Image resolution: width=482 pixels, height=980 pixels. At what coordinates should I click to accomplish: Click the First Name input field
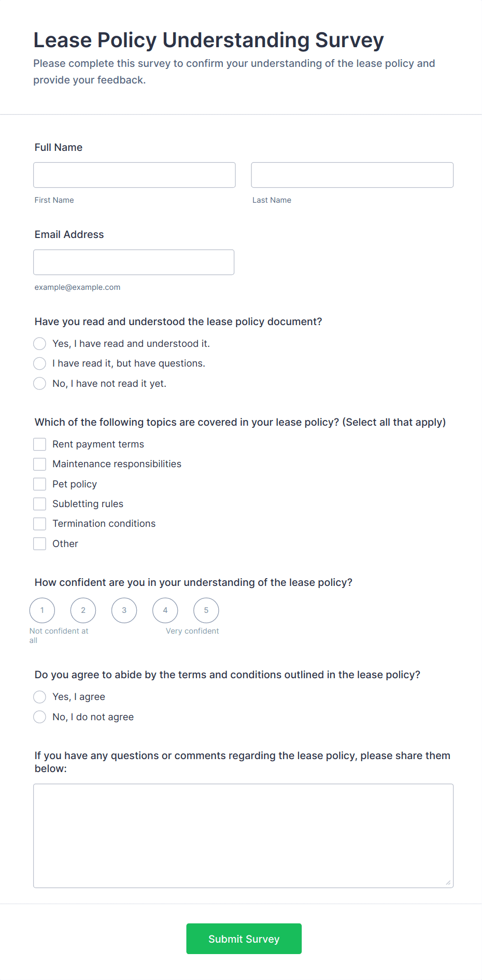tap(134, 175)
